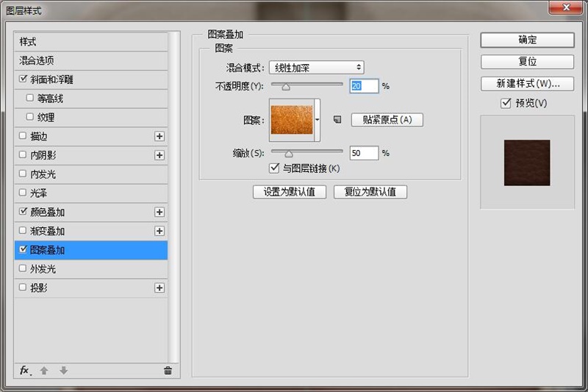Click the 缩放 slider handle
This screenshot has width=588, height=392.
click(288, 154)
